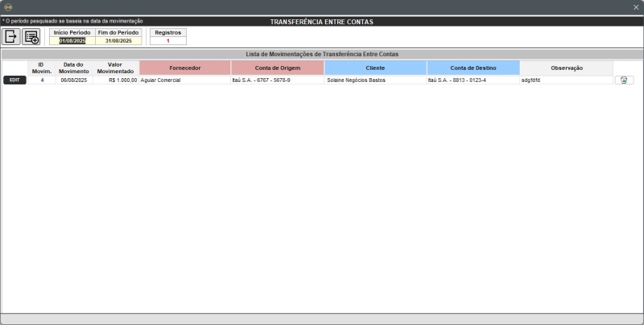This screenshot has width=644, height=325.
Task: Select the Aguiar Comercial supplier cell
Action: pos(184,80)
